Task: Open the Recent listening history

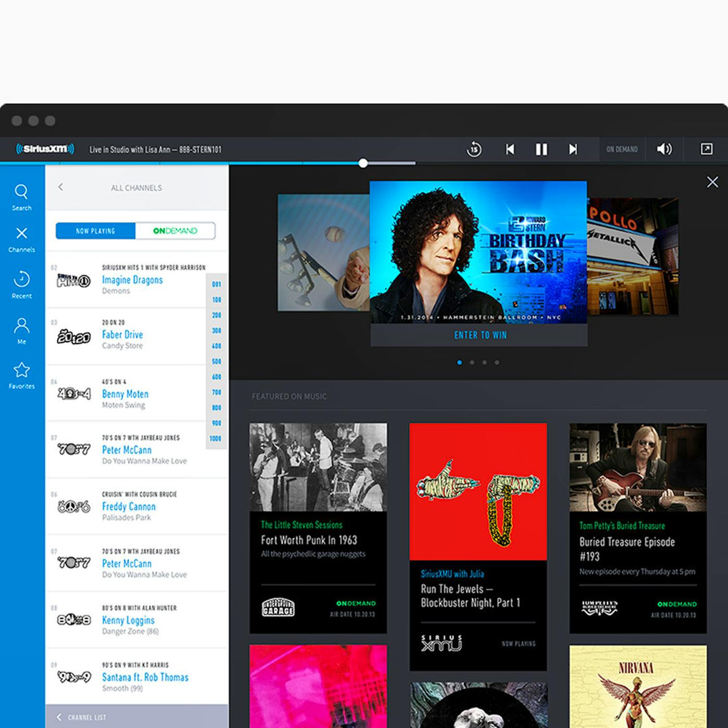Action: coord(21,279)
